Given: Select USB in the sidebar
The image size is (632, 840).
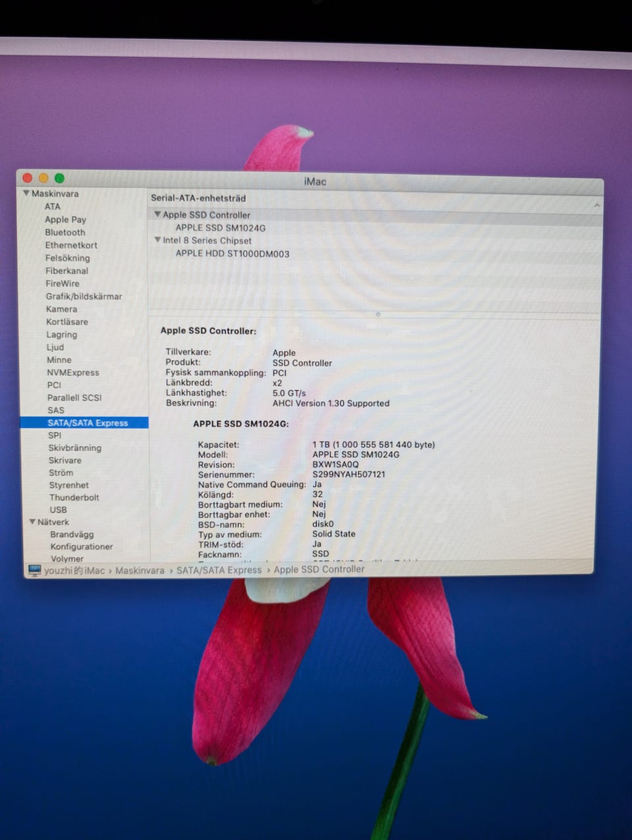Looking at the screenshot, I should tap(58, 510).
